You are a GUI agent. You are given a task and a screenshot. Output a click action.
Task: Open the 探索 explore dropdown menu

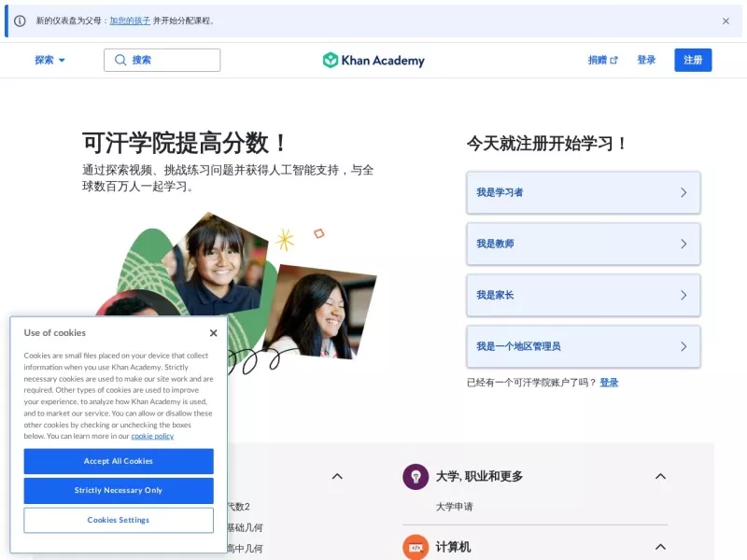click(x=49, y=60)
